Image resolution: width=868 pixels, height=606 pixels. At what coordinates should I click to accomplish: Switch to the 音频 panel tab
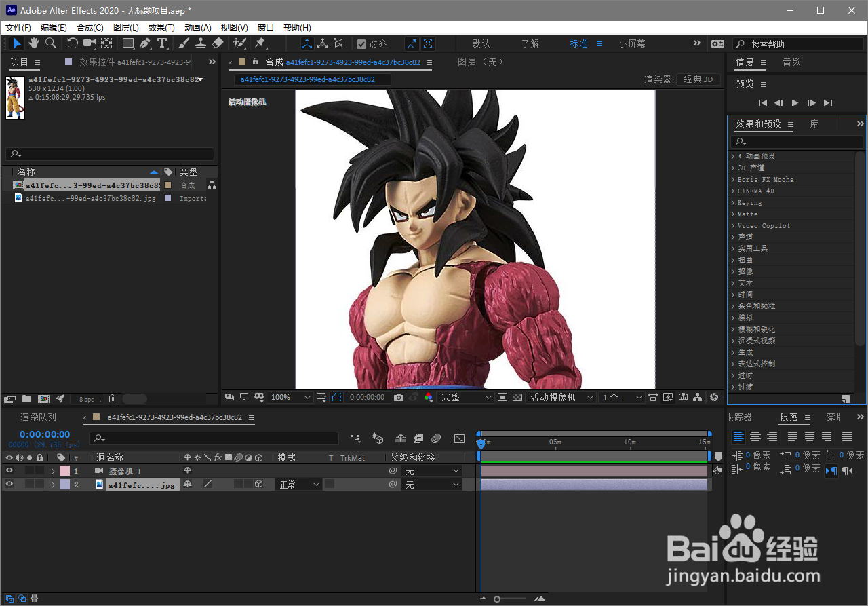tap(792, 62)
